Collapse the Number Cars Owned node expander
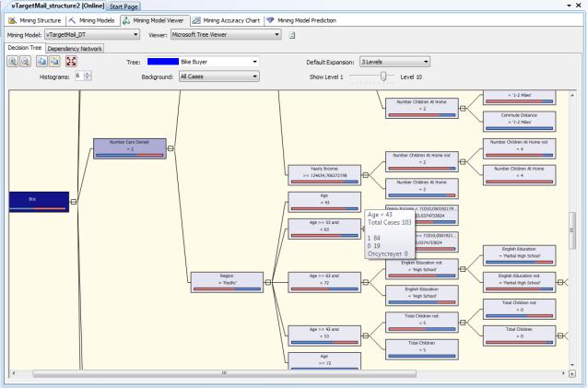 (171, 148)
